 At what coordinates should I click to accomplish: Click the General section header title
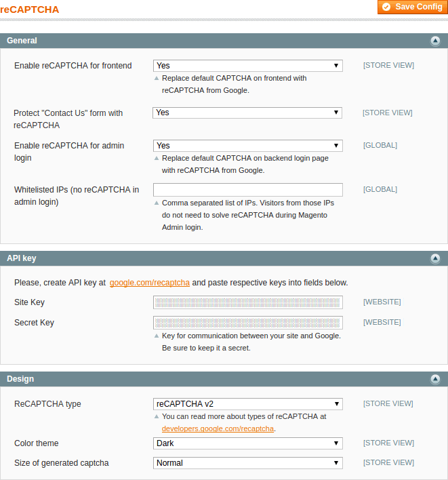[x=22, y=41]
